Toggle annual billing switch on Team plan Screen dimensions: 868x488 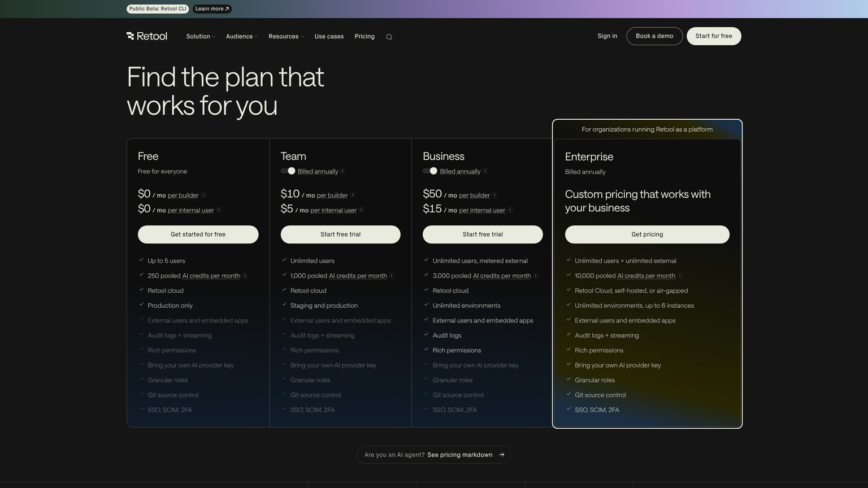(288, 171)
